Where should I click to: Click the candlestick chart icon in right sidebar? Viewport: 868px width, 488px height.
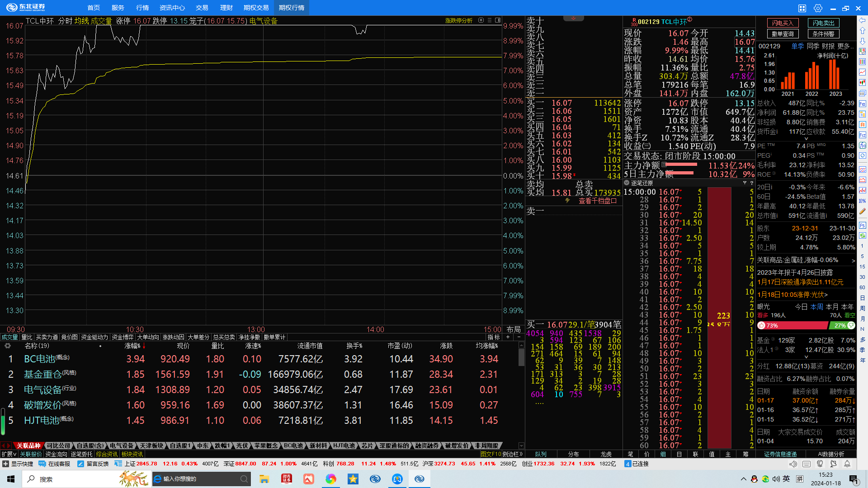click(863, 83)
